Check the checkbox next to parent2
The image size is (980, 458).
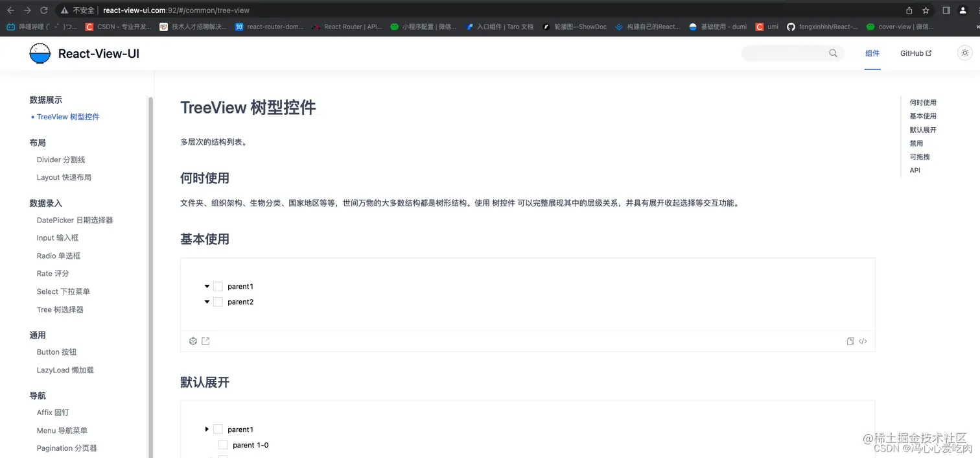coord(218,302)
